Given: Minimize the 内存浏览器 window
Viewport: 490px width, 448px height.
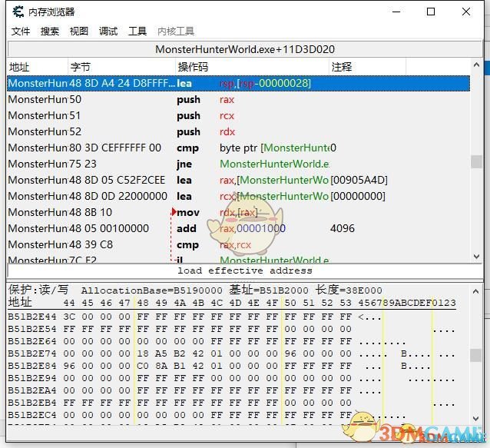Looking at the screenshot, I should tap(396, 12).
